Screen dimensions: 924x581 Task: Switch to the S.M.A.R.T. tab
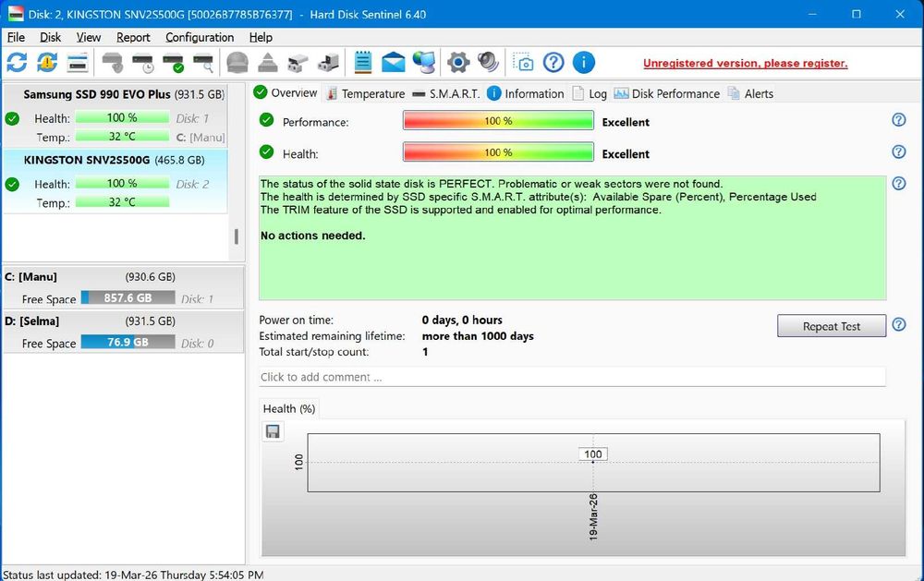point(446,93)
